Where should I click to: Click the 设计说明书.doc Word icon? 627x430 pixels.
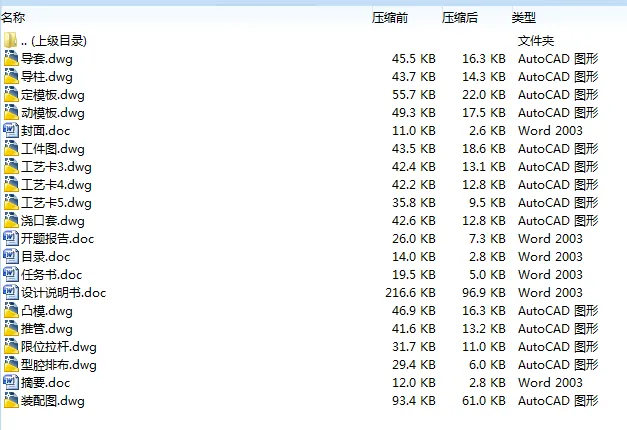pos(11,292)
